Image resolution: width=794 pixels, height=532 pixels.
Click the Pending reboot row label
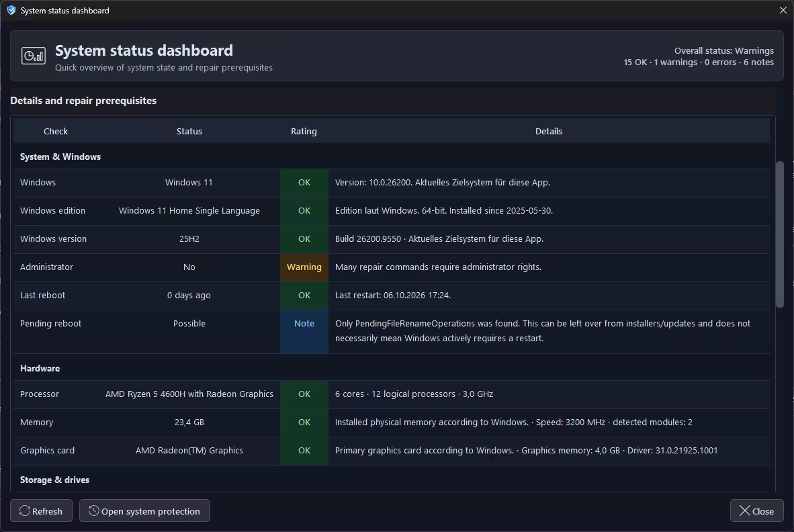pos(50,324)
